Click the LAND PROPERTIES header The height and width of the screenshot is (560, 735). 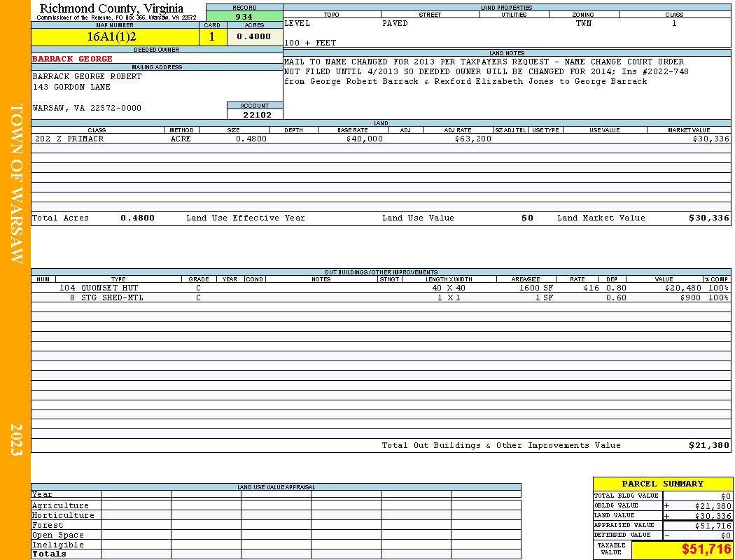click(507, 8)
